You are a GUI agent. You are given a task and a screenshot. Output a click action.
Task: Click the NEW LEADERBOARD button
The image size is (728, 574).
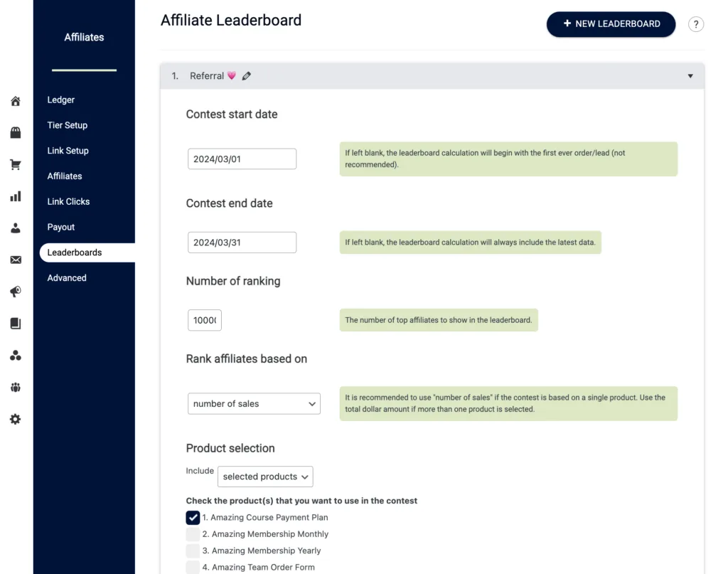[x=610, y=23]
